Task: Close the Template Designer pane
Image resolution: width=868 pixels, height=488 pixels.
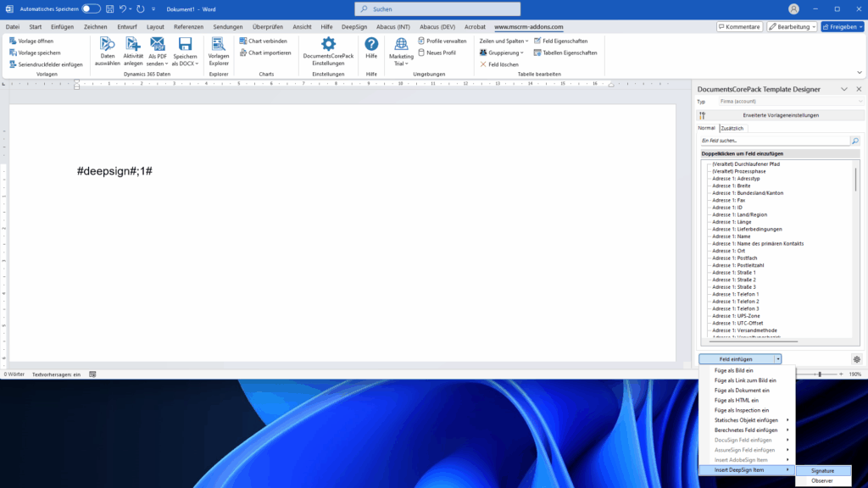Action: point(860,89)
